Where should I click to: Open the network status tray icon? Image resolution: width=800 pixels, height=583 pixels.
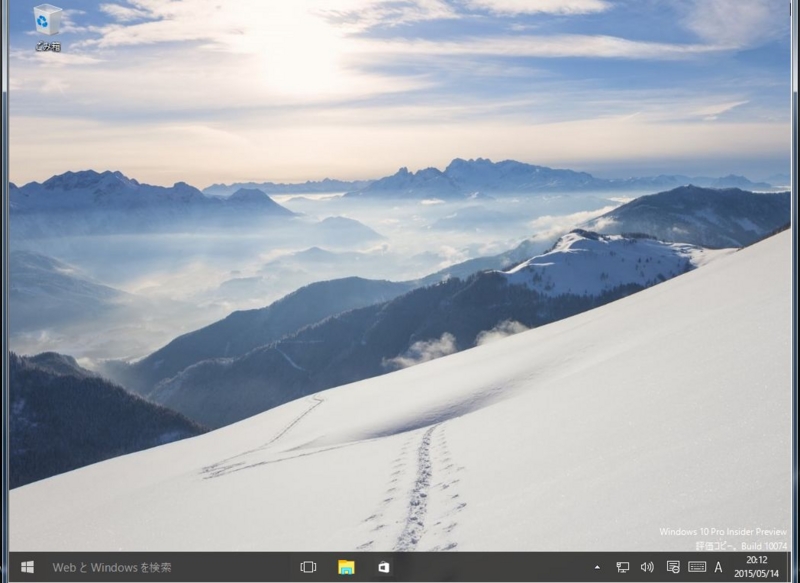[x=622, y=567]
